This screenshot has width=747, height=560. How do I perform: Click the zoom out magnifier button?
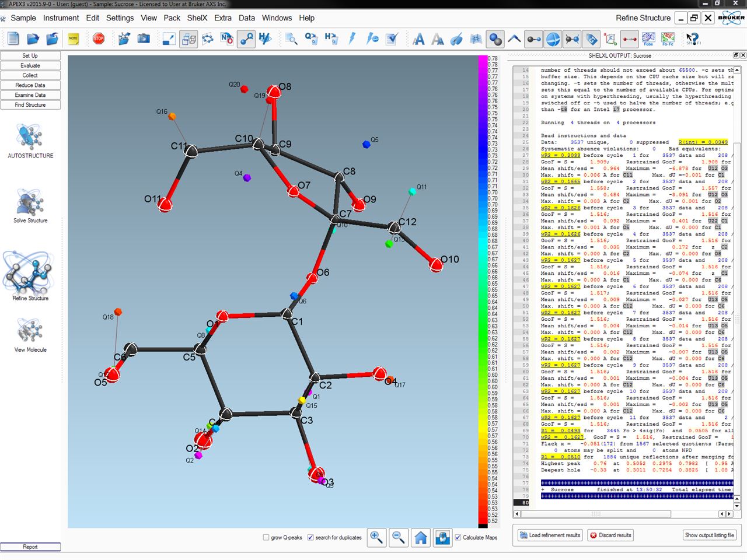[399, 537]
